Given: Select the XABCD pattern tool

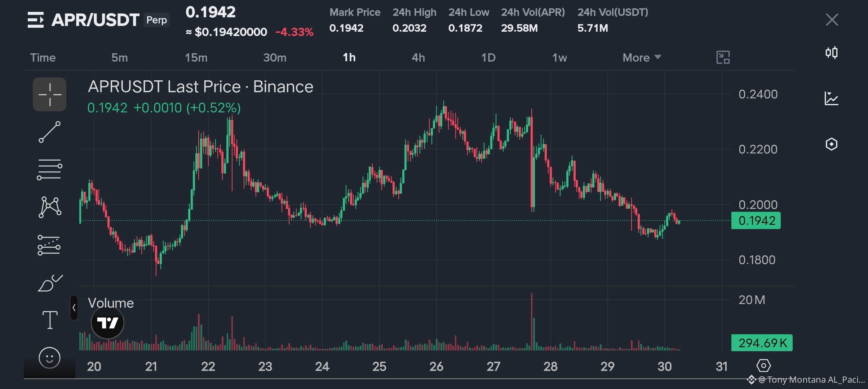Looking at the screenshot, I should coord(50,207).
